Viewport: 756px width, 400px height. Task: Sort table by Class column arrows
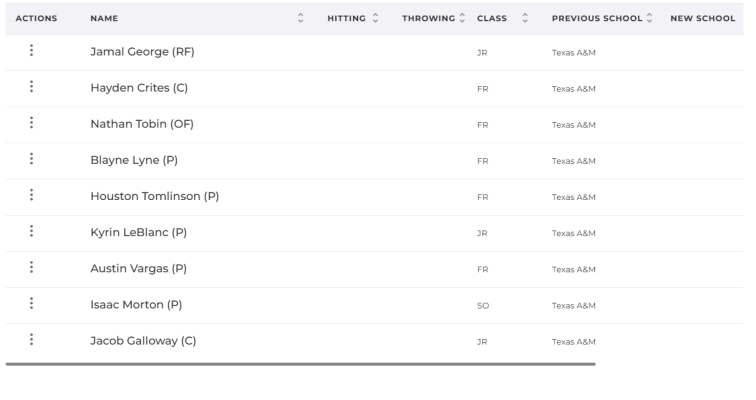coord(525,18)
